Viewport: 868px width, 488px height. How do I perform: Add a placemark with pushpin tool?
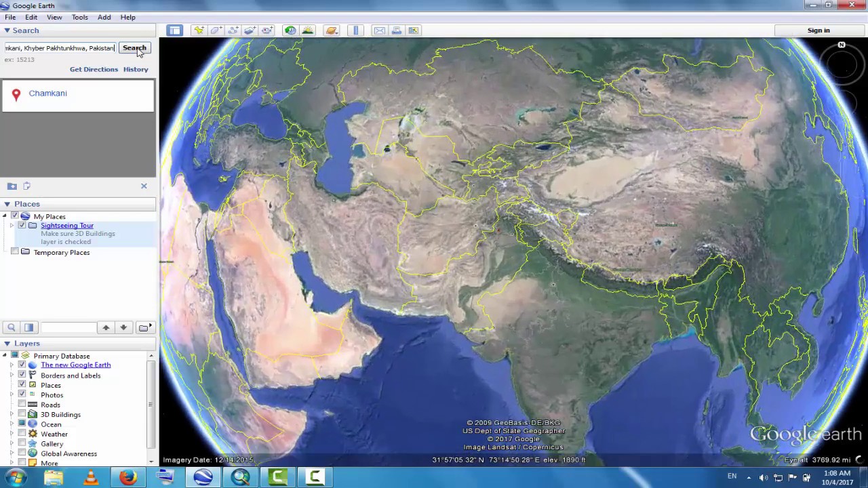coord(199,30)
